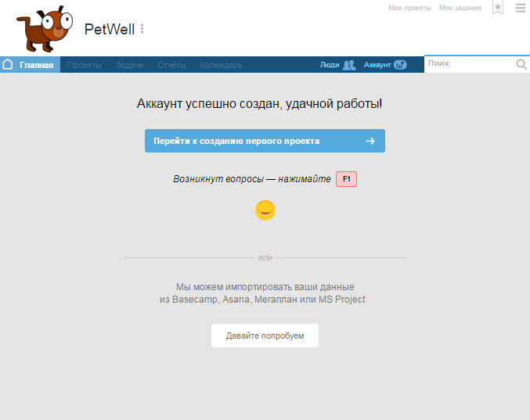Screen dimensions: 530x420
Task: Switch to the Задачи tab
Action: tap(129, 65)
